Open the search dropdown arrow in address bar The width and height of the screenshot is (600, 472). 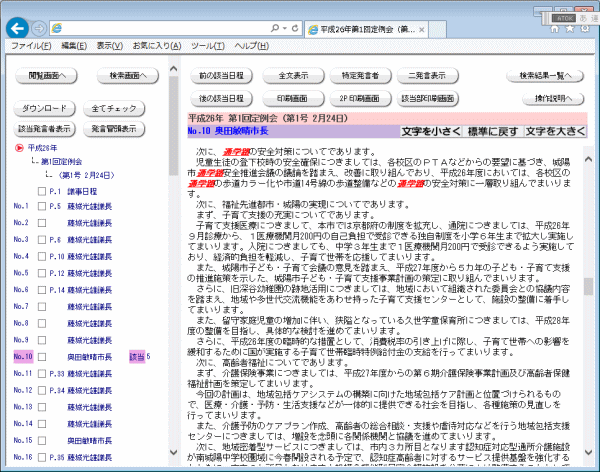(x=285, y=28)
